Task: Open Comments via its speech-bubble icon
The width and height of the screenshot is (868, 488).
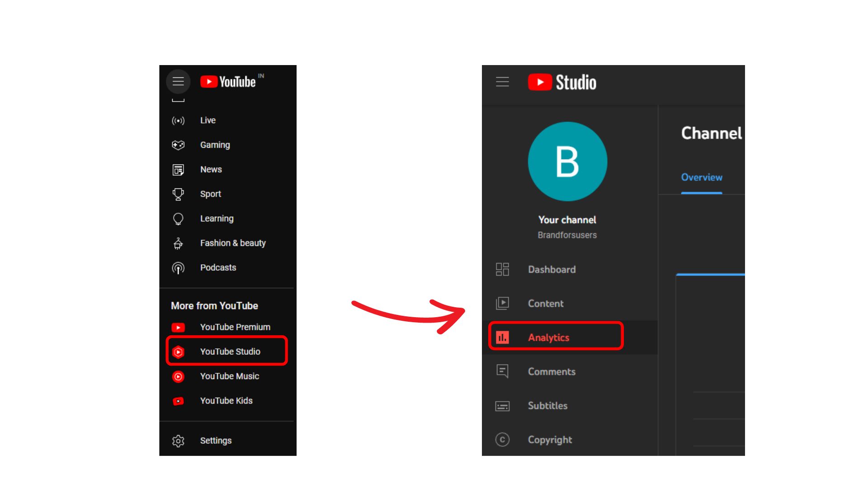Action: pyautogui.click(x=502, y=371)
